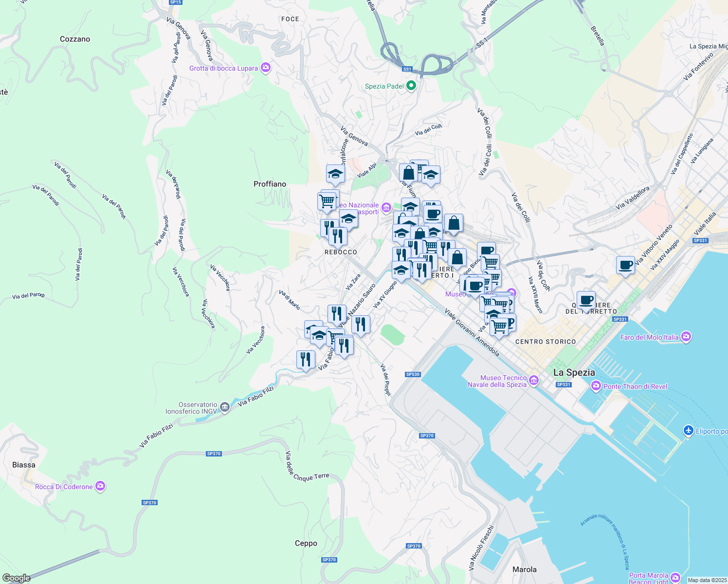Click the Ponte Thaon di Revel pin
This screenshot has width=728, height=584.
595,386
